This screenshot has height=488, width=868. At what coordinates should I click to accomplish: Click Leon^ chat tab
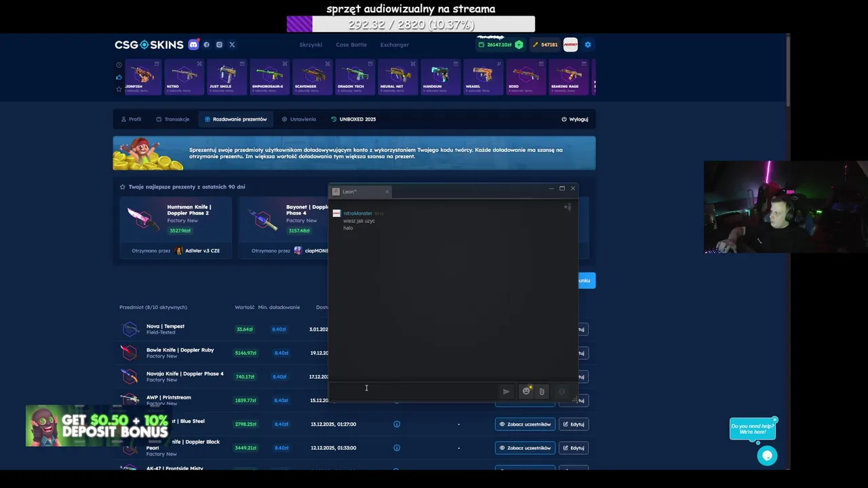(361, 192)
